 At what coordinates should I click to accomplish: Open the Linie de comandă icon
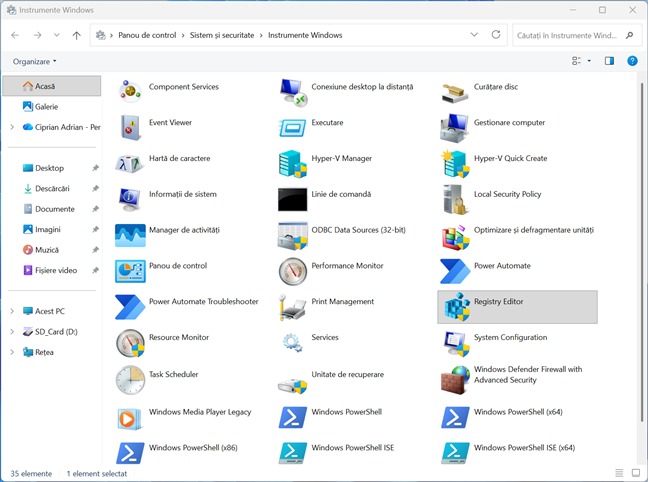pos(293,200)
